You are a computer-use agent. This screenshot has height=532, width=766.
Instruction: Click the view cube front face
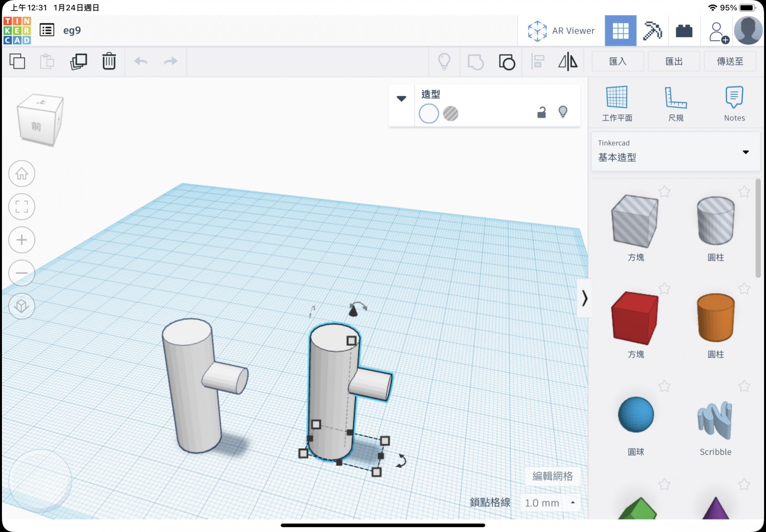36,126
